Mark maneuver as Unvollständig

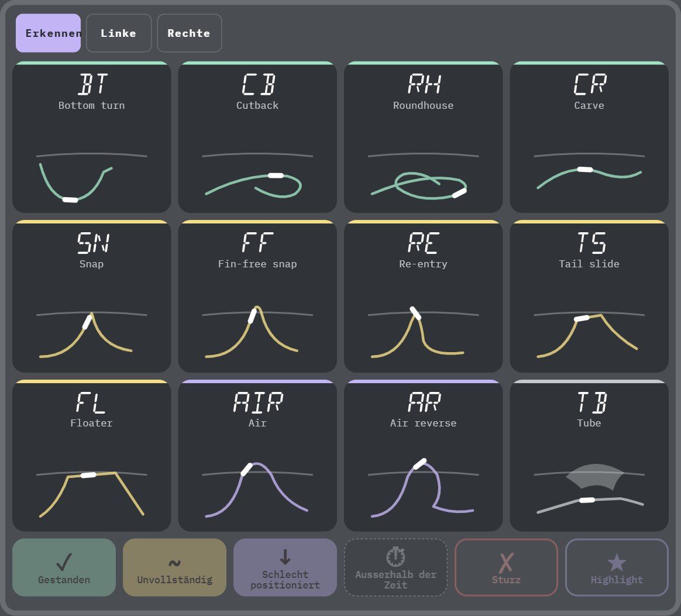[174, 567]
